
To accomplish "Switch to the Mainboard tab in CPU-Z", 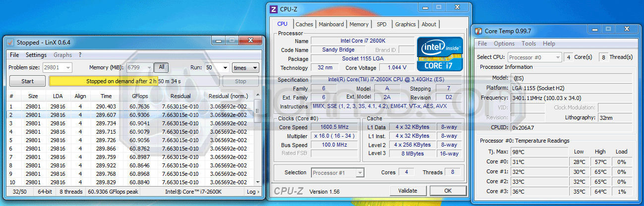I will [331, 24].
